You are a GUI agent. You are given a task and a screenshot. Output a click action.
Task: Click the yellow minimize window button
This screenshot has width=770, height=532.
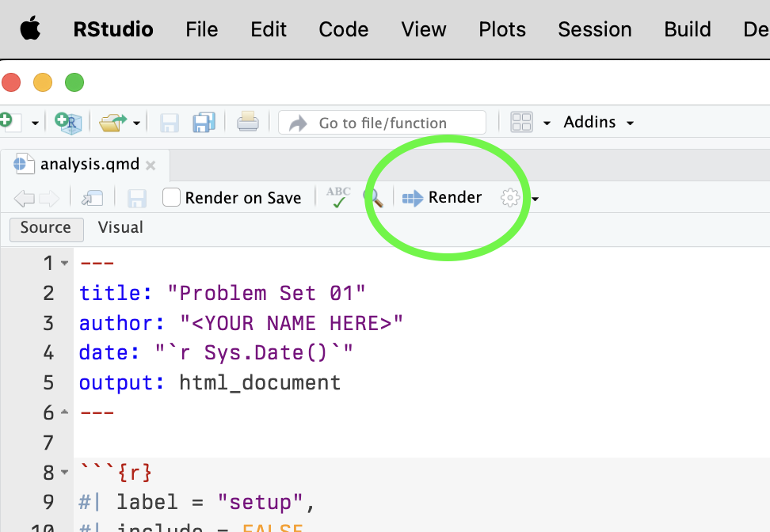pyautogui.click(x=43, y=82)
